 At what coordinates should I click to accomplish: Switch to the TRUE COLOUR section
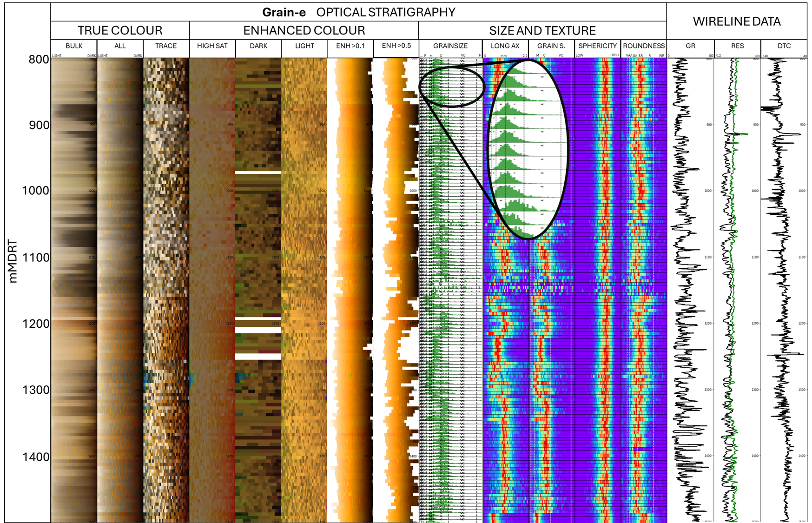(x=120, y=30)
